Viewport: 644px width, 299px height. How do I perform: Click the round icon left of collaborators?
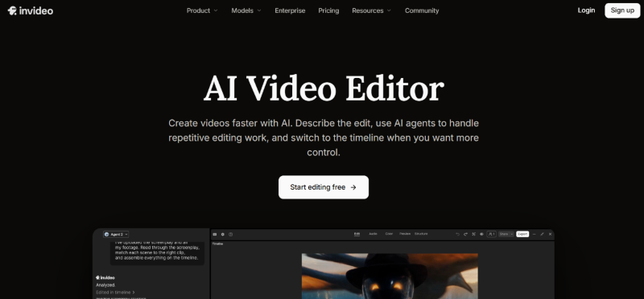481,234
